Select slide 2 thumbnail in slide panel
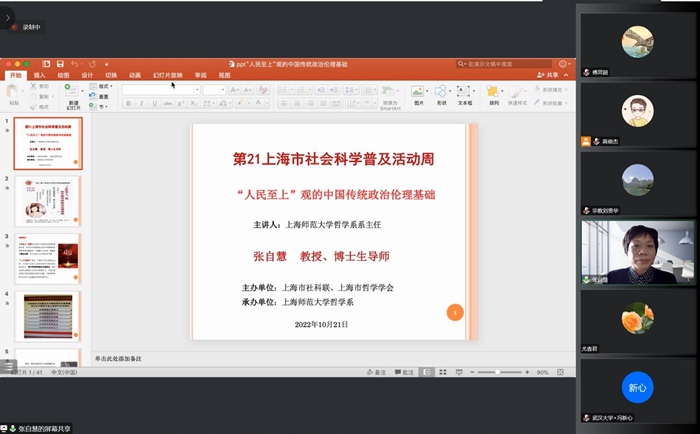700x434 pixels. [48, 200]
